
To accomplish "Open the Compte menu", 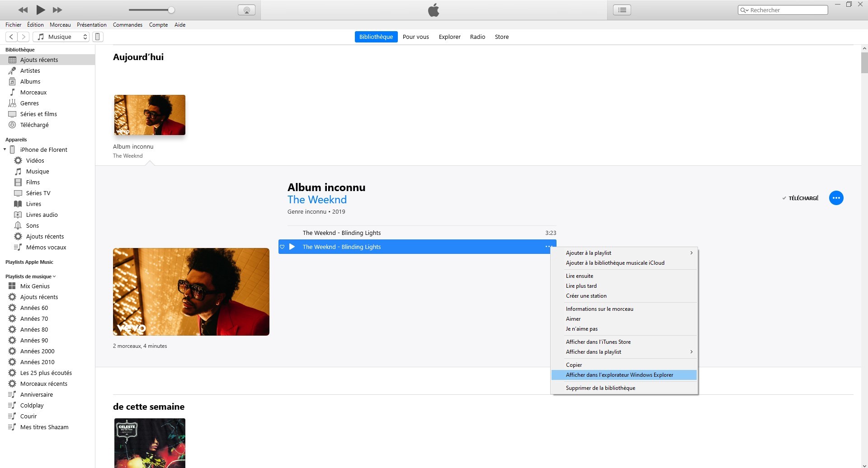I will click(x=158, y=25).
